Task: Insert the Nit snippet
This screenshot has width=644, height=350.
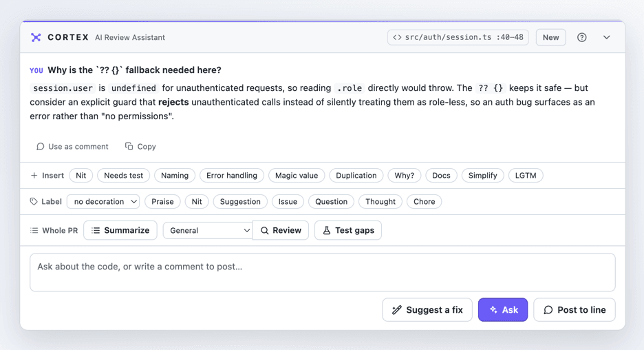Action: [81, 175]
